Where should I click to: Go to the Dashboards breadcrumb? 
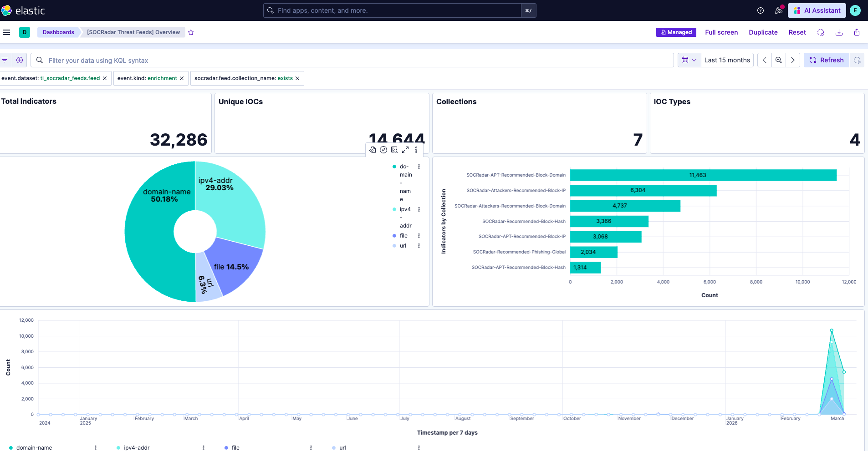pos(58,32)
